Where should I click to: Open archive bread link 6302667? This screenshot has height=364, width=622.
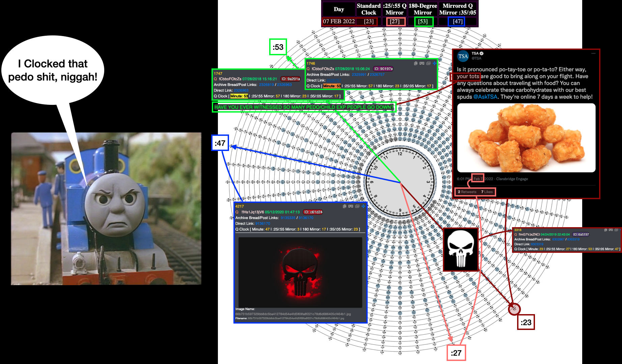(x=558, y=239)
